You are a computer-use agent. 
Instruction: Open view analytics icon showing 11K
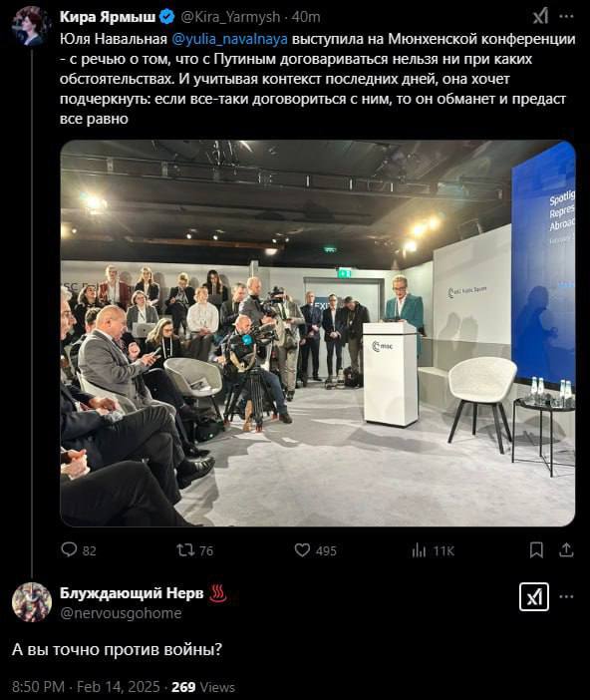(419, 550)
